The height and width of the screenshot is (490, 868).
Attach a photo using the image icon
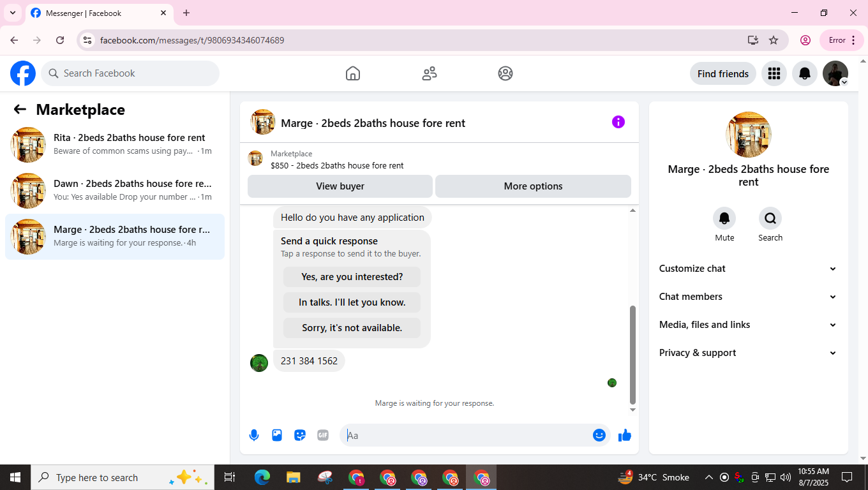pos(277,435)
